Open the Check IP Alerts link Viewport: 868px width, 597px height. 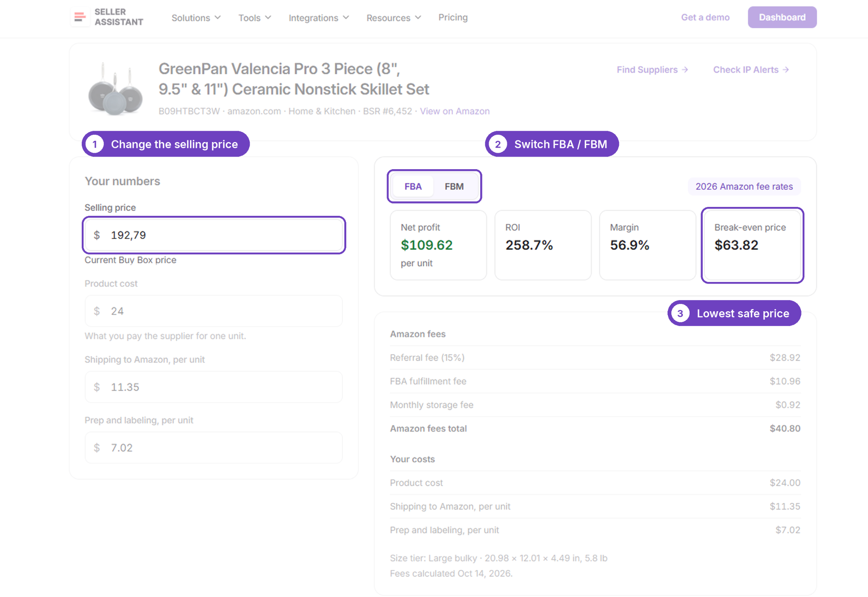tap(751, 70)
